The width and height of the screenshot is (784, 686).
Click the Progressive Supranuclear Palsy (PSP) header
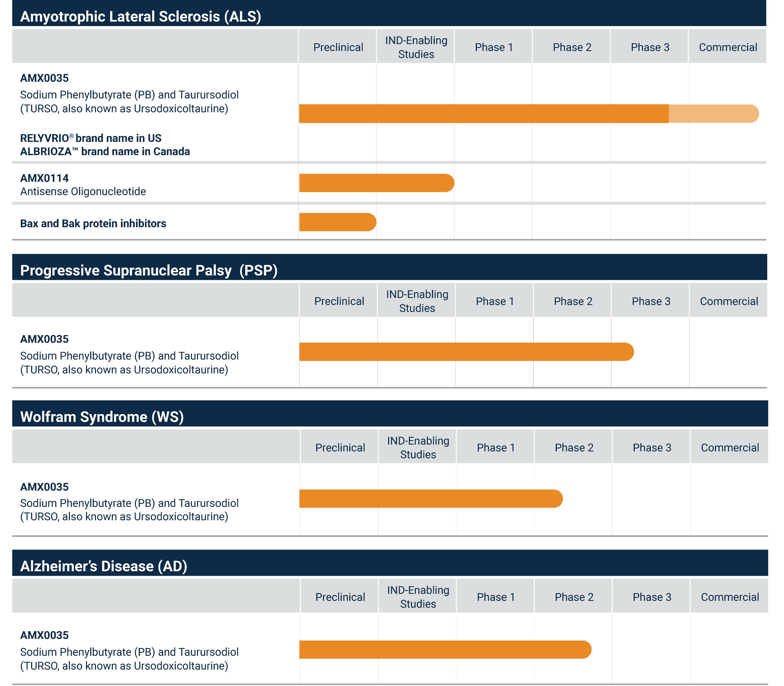(149, 270)
